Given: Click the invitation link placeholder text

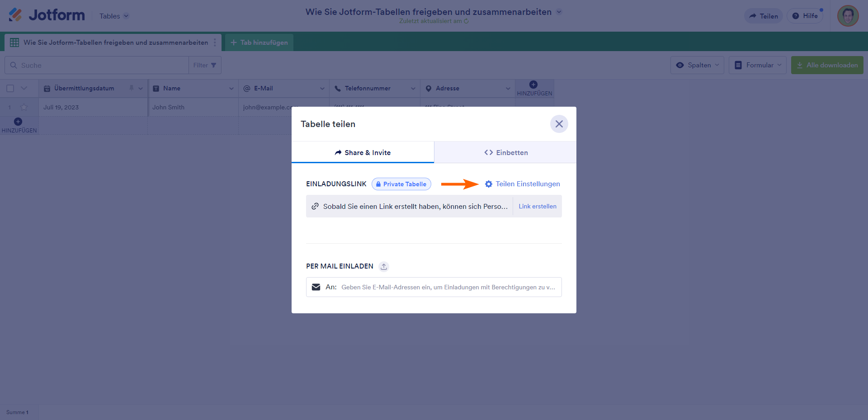Looking at the screenshot, I should tap(415, 207).
